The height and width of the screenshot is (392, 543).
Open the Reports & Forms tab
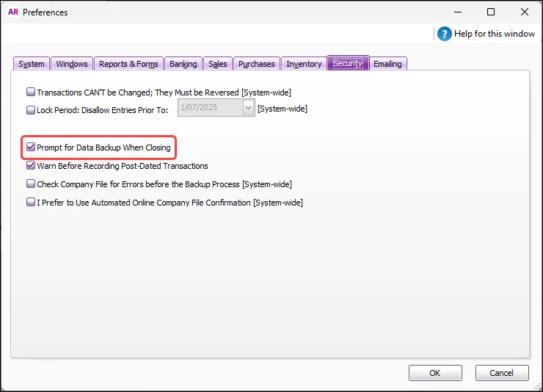128,64
